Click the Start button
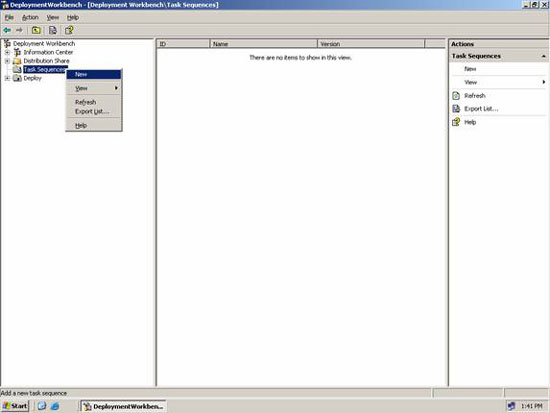This screenshot has width=550, height=413. pos(15,406)
